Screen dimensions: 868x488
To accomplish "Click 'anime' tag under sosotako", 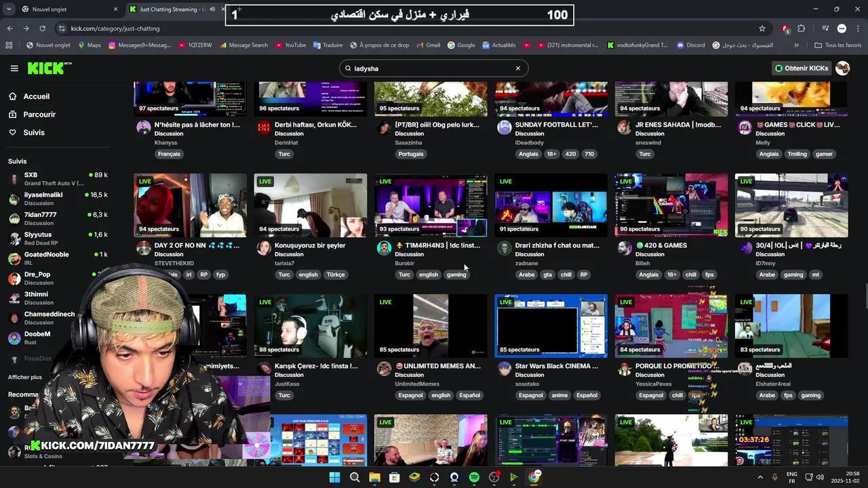I will point(559,395).
